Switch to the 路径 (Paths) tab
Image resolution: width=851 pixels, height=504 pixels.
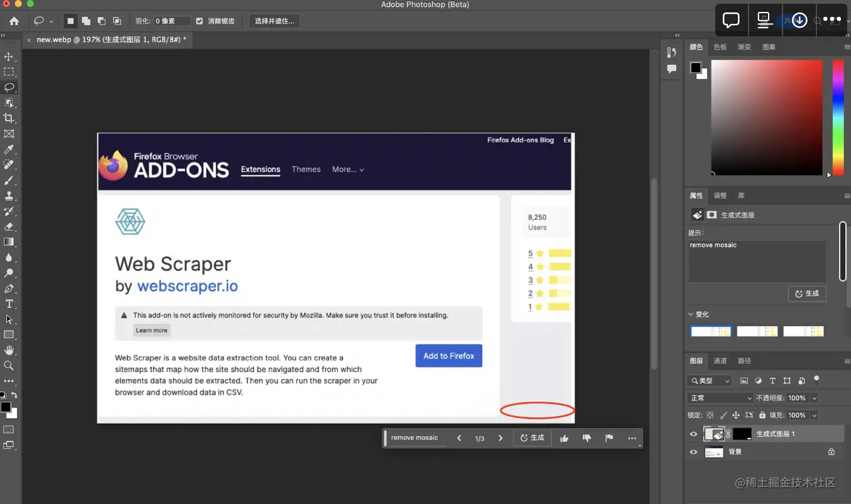click(744, 361)
